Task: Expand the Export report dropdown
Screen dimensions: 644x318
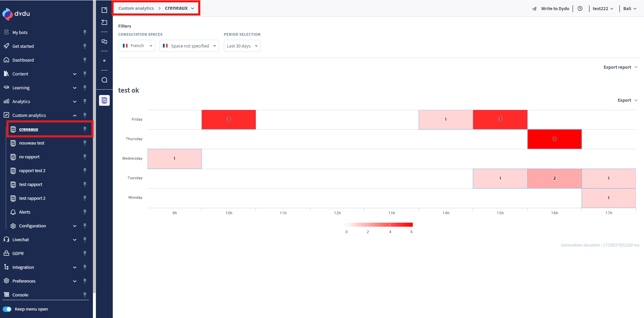Action: click(620, 67)
